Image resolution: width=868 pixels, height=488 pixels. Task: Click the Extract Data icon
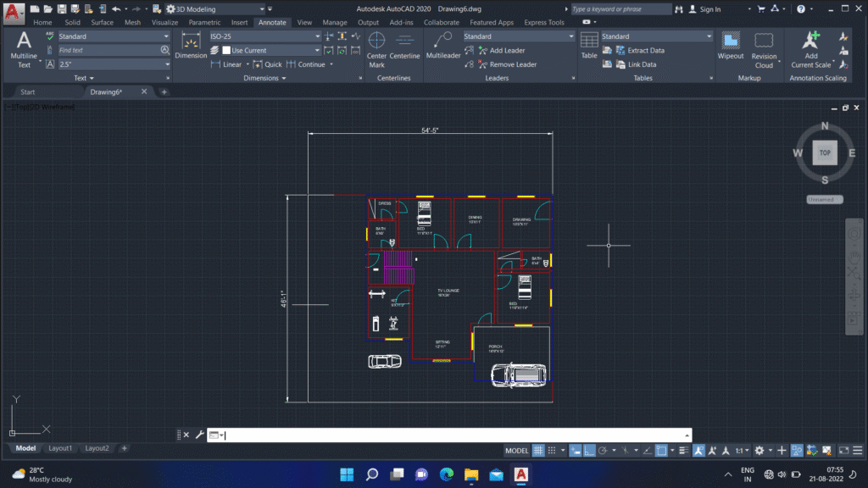click(x=620, y=50)
